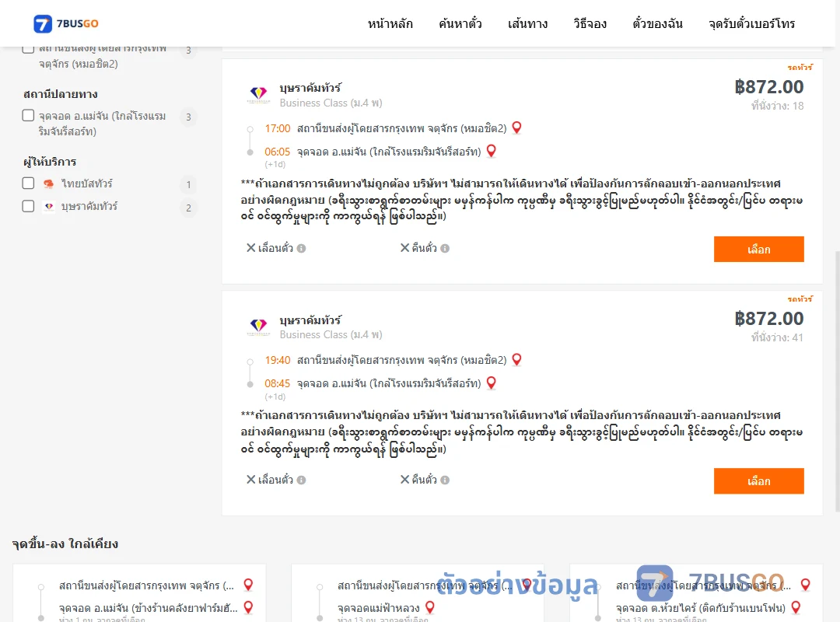Click the จุดขึ้น-ลง ใกล้เคียง heading
Screen dimensions: 840x622
click(65, 543)
